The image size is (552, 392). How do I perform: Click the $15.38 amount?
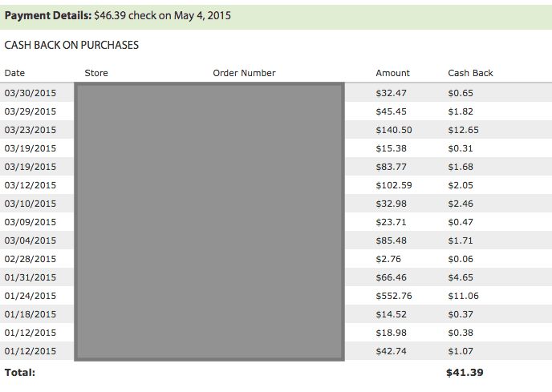tap(391, 148)
